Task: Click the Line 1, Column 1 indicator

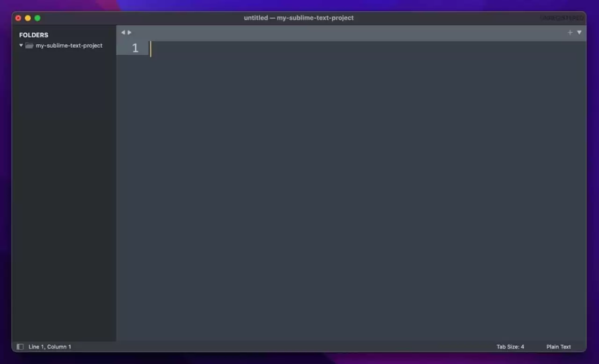Action: coord(50,347)
